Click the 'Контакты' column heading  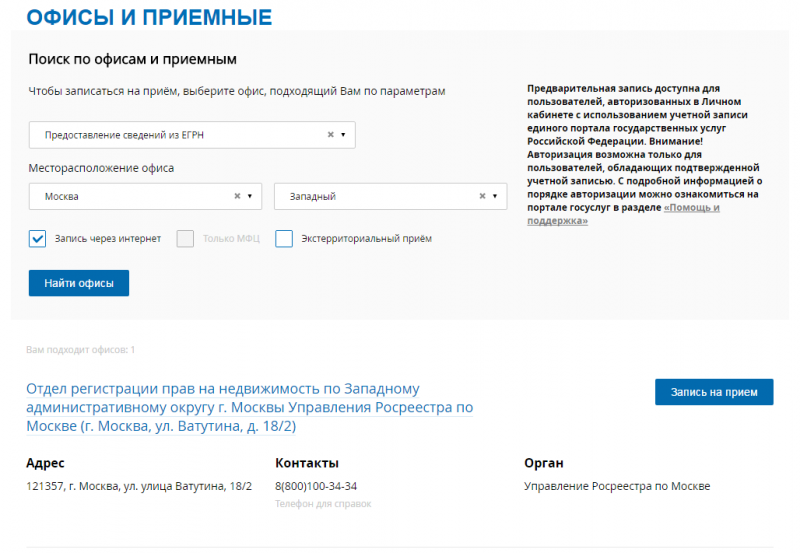(x=307, y=463)
